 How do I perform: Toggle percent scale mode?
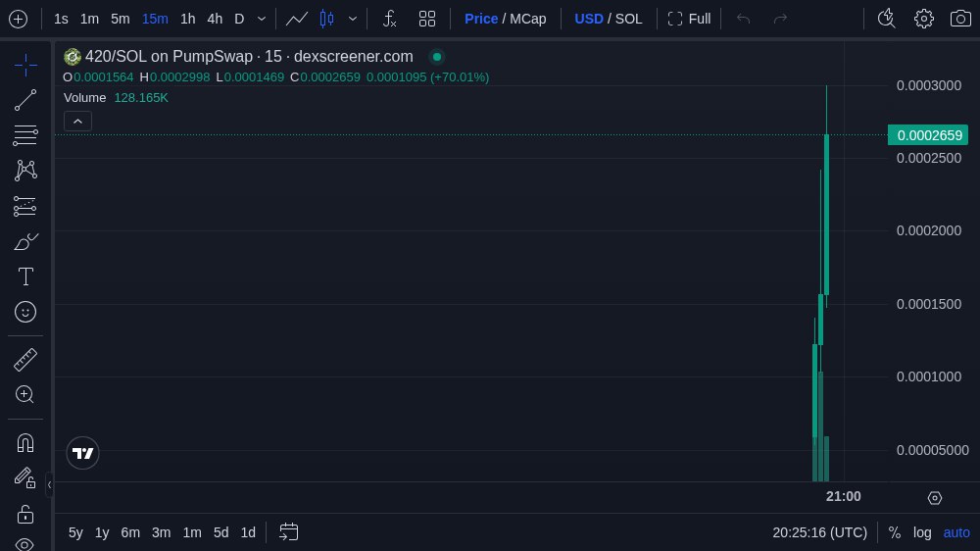click(894, 532)
